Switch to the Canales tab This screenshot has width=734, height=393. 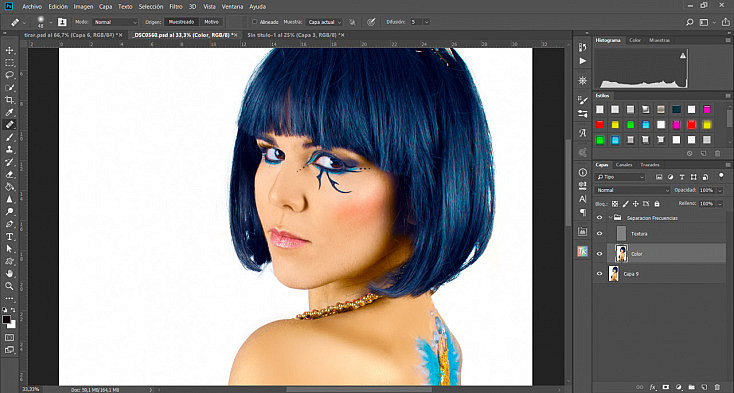tap(624, 165)
